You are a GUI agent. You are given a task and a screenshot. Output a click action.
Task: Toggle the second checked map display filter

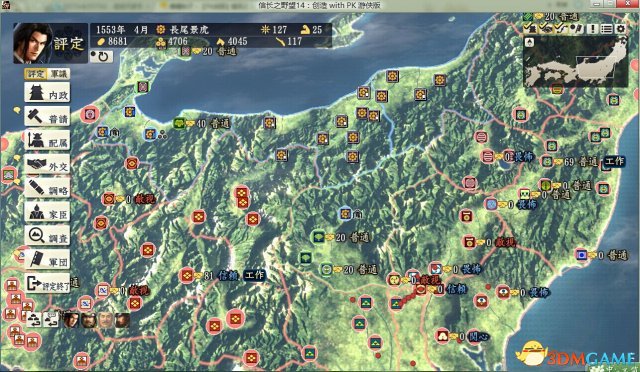[546, 28]
